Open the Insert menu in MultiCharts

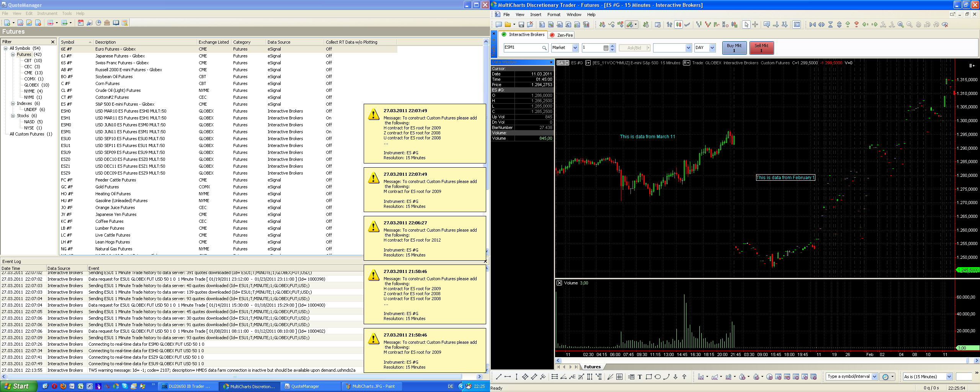click(x=536, y=15)
